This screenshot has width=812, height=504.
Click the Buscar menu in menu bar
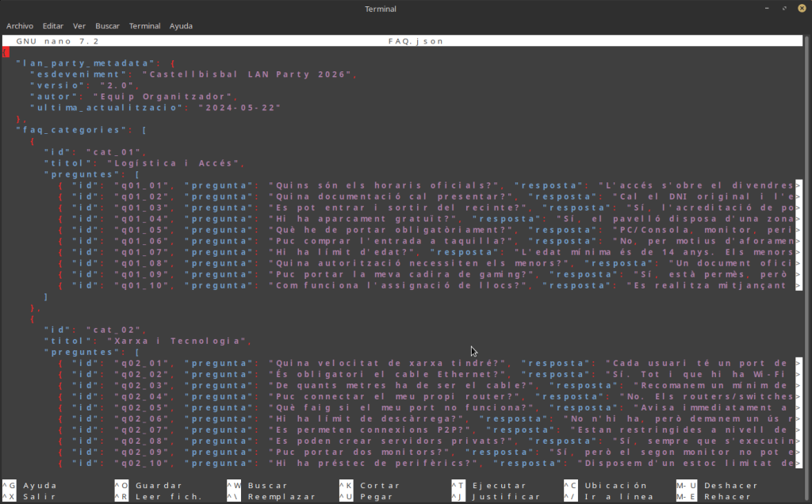coord(107,25)
